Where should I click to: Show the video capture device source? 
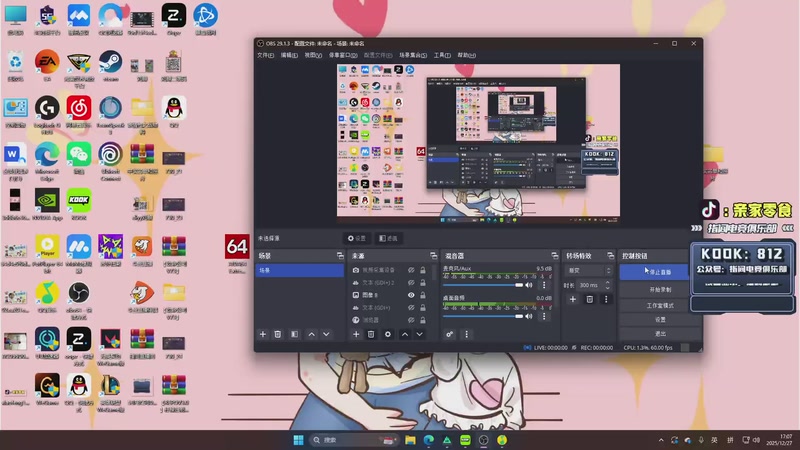click(x=411, y=270)
